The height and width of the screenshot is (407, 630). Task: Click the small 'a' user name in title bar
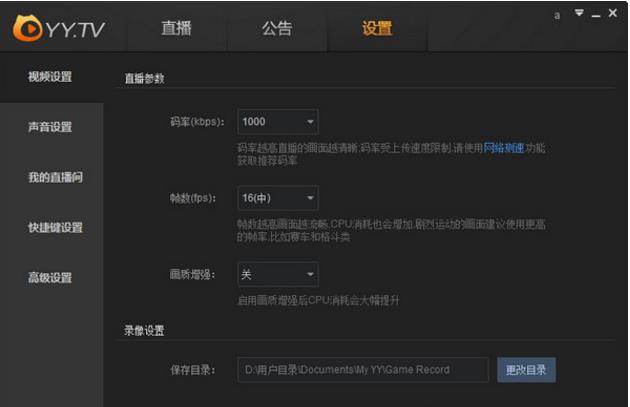(557, 16)
